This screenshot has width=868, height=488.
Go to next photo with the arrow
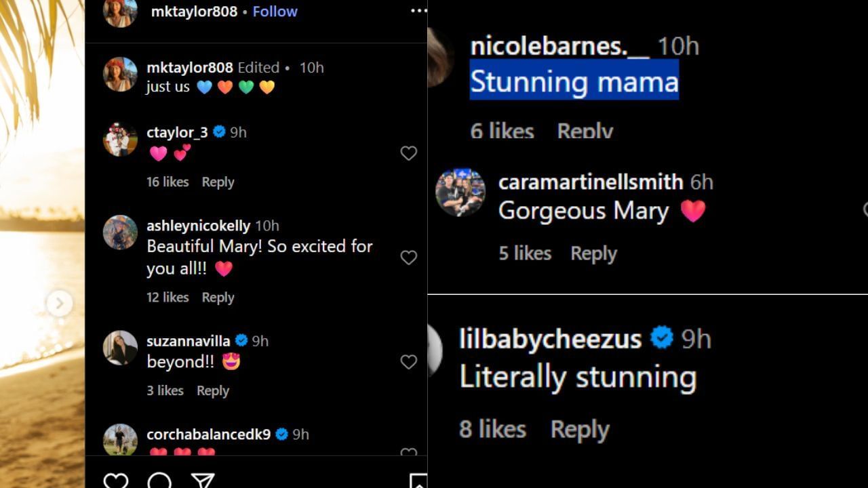click(x=59, y=303)
